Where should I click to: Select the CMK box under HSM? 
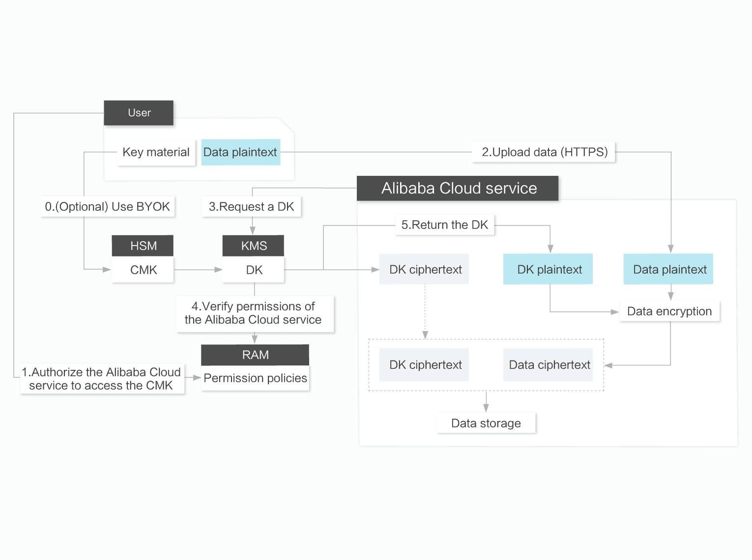pos(143,270)
